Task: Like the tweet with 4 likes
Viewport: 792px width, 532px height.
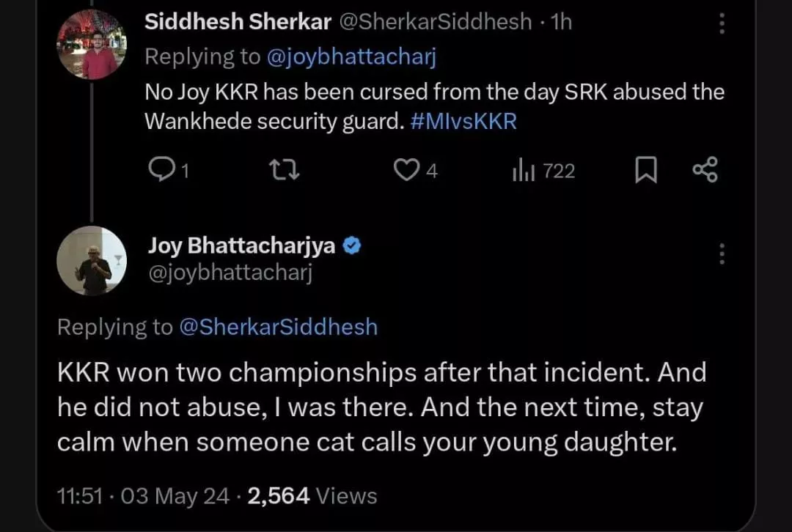Action: pyautogui.click(x=405, y=170)
